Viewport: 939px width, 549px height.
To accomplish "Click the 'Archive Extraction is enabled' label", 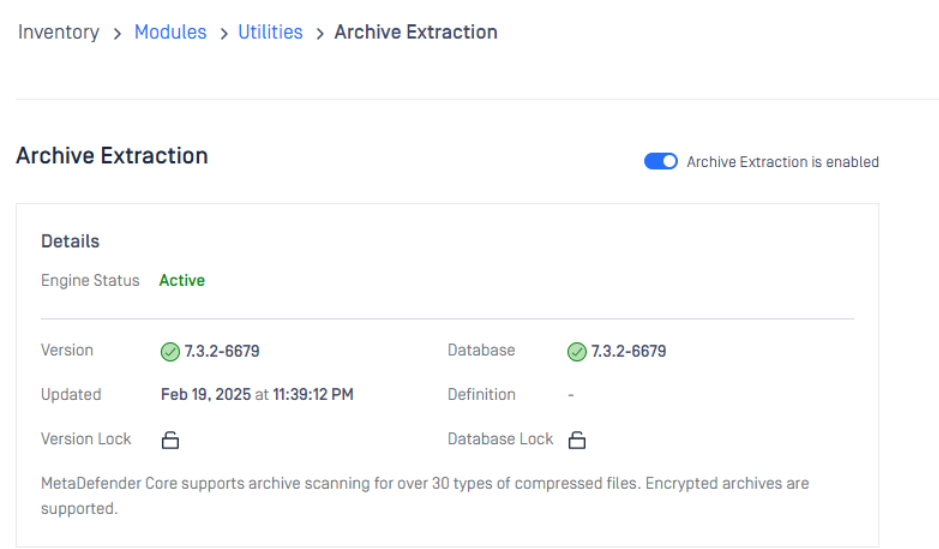I will [x=783, y=162].
